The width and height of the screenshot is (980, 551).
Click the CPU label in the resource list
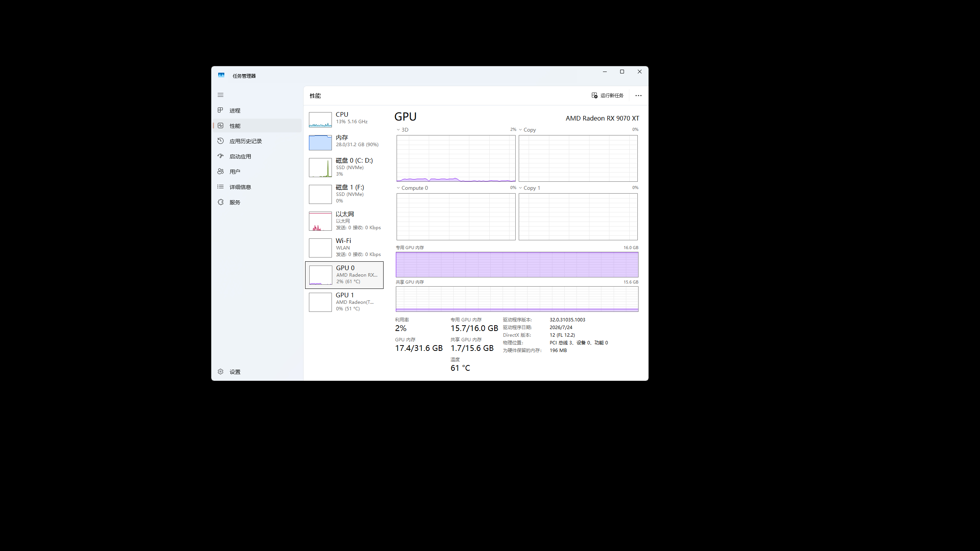coord(342,114)
